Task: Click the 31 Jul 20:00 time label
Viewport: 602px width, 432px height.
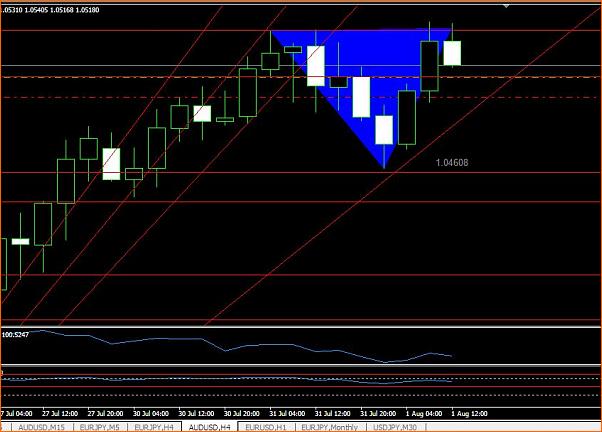Action: click(x=378, y=414)
